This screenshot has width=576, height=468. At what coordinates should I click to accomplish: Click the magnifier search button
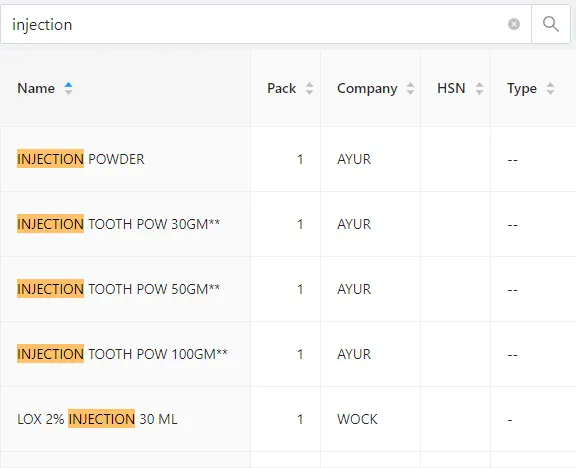pos(551,24)
